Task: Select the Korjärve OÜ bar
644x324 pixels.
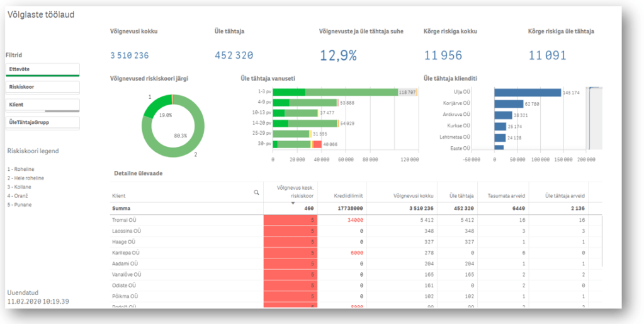Action: coord(509,104)
